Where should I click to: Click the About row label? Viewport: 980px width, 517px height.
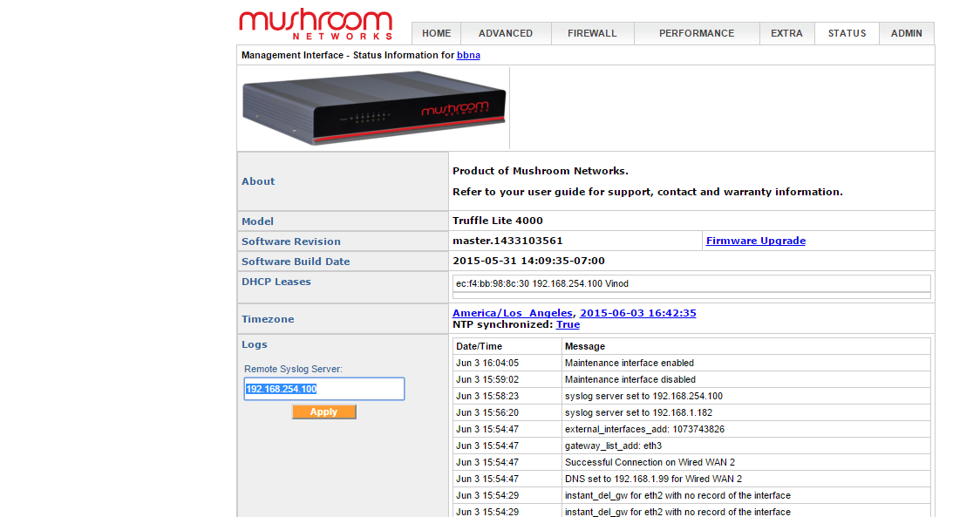click(x=258, y=181)
